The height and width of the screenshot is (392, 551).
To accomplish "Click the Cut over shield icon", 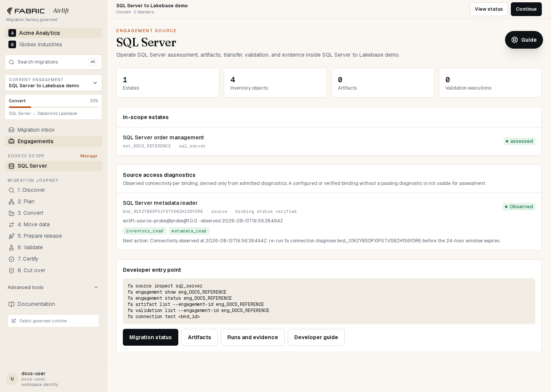I will [x=11, y=270].
